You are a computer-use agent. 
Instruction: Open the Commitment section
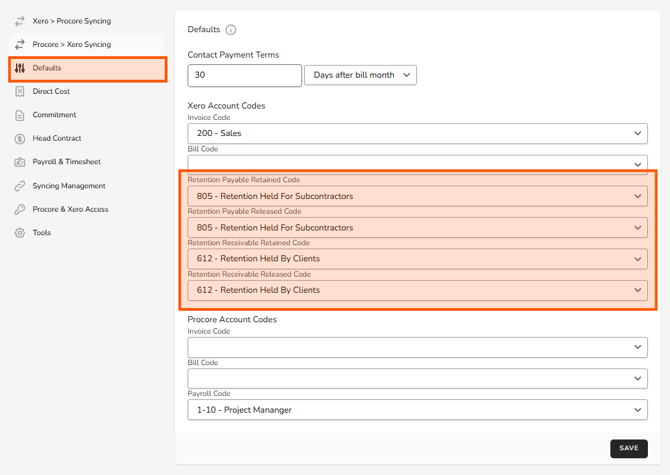tap(86, 115)
